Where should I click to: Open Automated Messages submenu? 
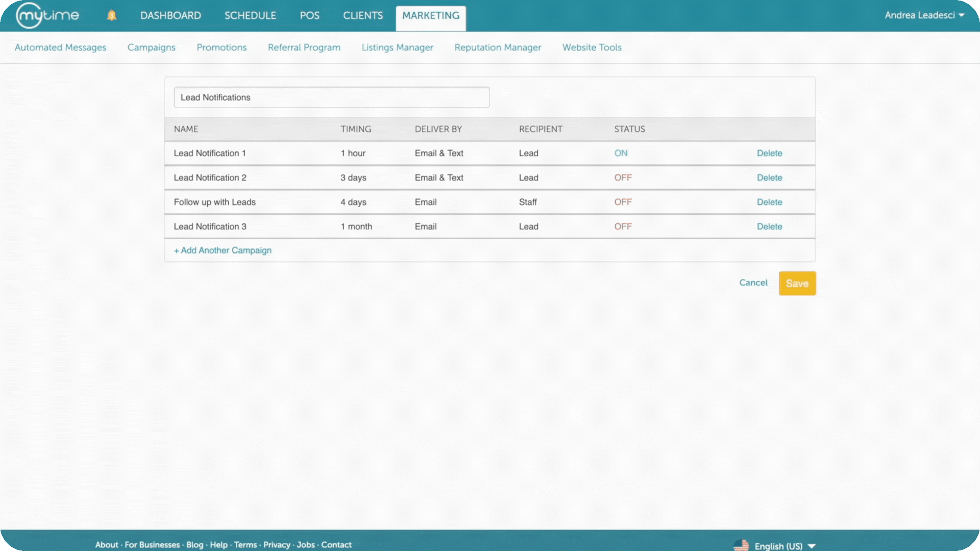[60, 47]
